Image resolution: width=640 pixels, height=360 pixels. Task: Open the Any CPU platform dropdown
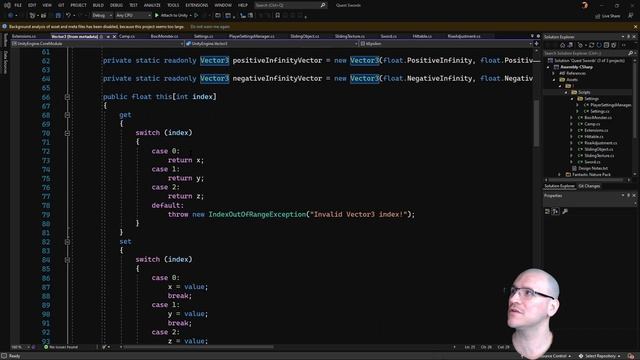(133, 16)
